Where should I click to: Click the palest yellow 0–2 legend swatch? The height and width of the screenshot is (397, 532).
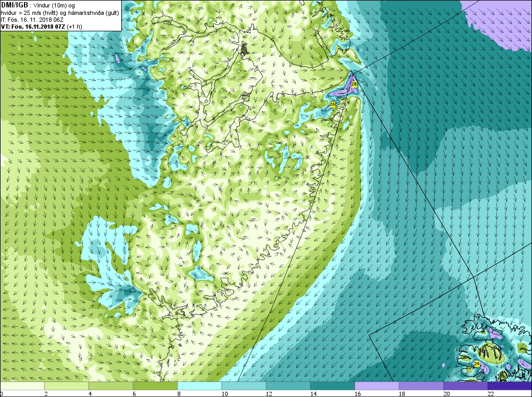(x=22, y=386)
